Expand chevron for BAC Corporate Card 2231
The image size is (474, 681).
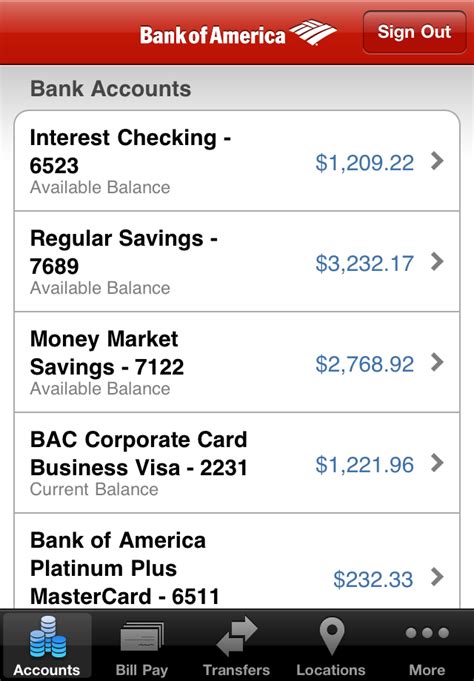(x=438, y=463)
